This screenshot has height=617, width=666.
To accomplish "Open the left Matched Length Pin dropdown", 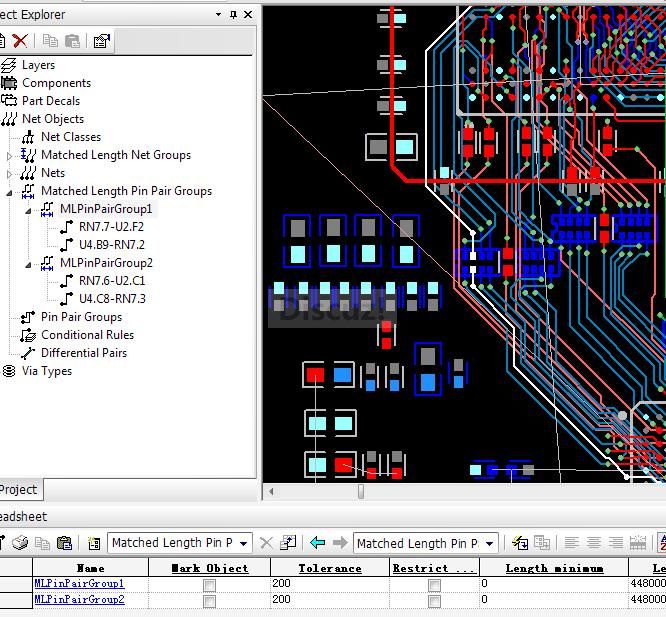I will pyautogui.click(x=244, y=543).
